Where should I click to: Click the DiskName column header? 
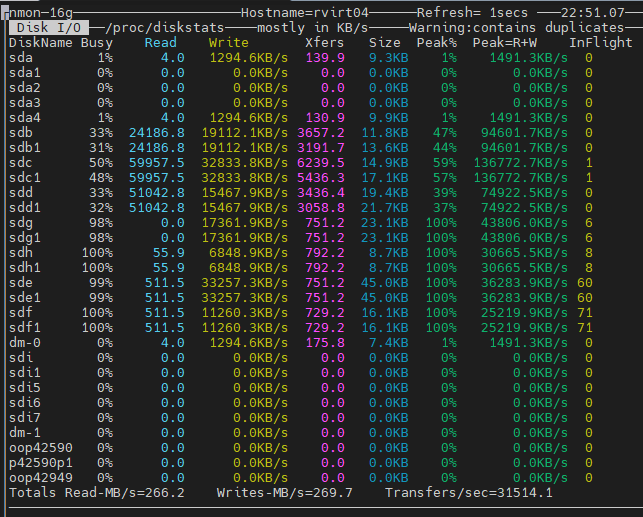coord(40,43)
